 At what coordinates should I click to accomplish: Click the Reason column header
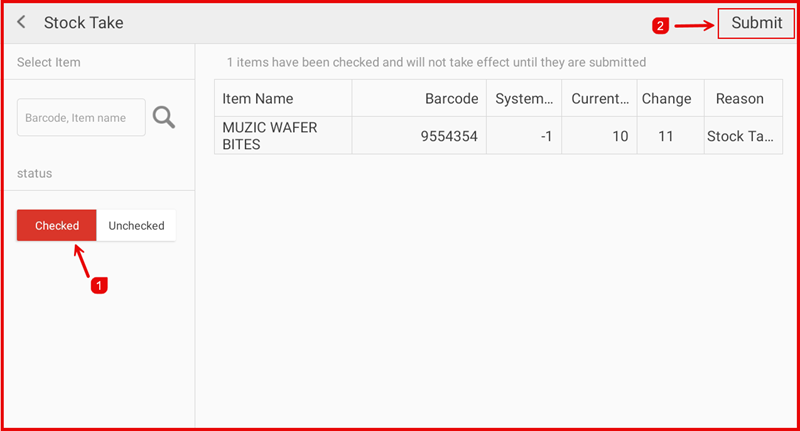pyautogui.click(x=740, y=98)
